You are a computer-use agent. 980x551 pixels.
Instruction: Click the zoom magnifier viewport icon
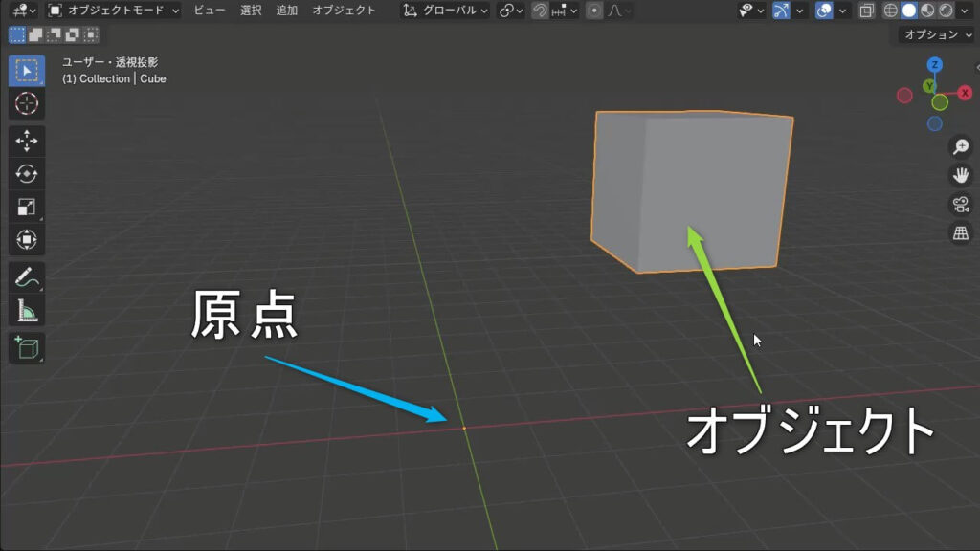[961, 146]
